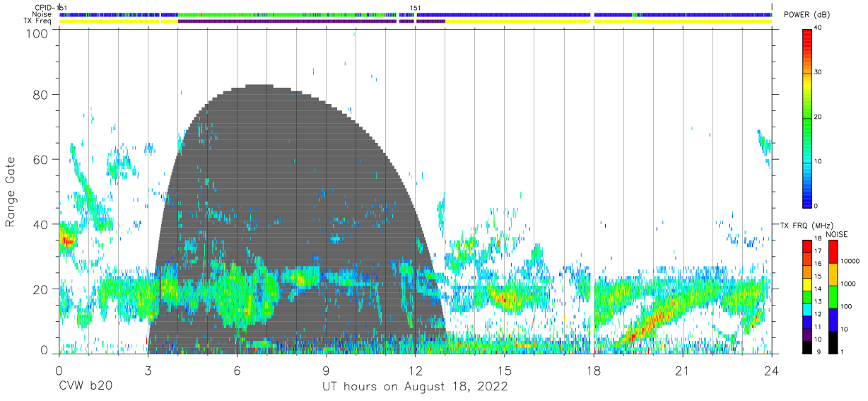Click the 'CPID' label at top left

click(44, 8)
